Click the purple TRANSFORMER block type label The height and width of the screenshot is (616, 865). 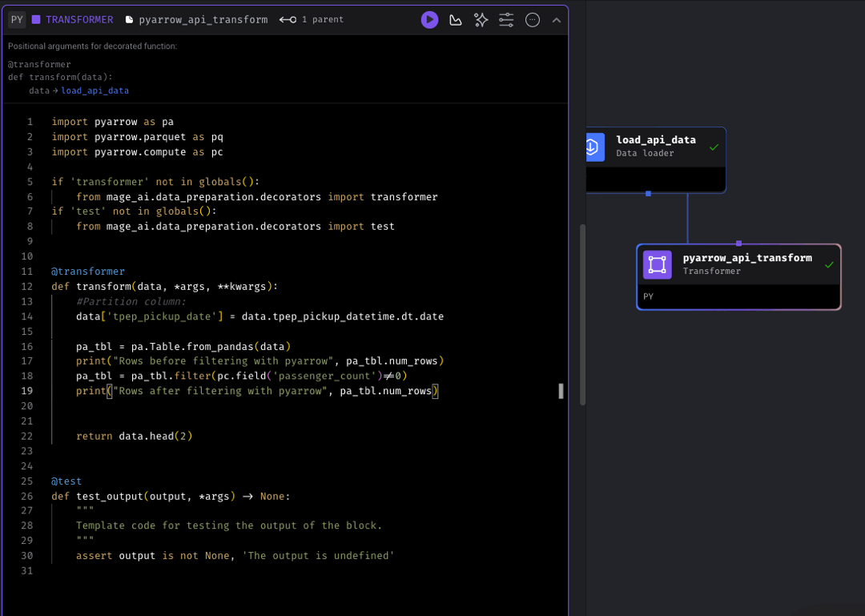[x=79, y=20]
